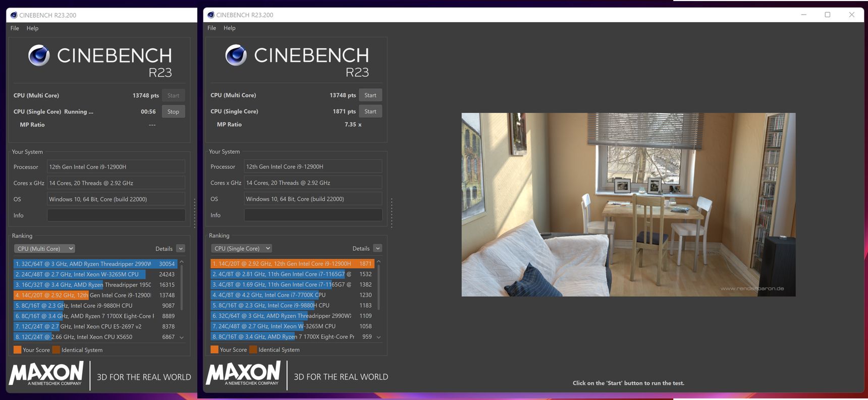Click Info input field in right window
The width and height of the screenshot is (868, 400).
(x=313, y=215)
